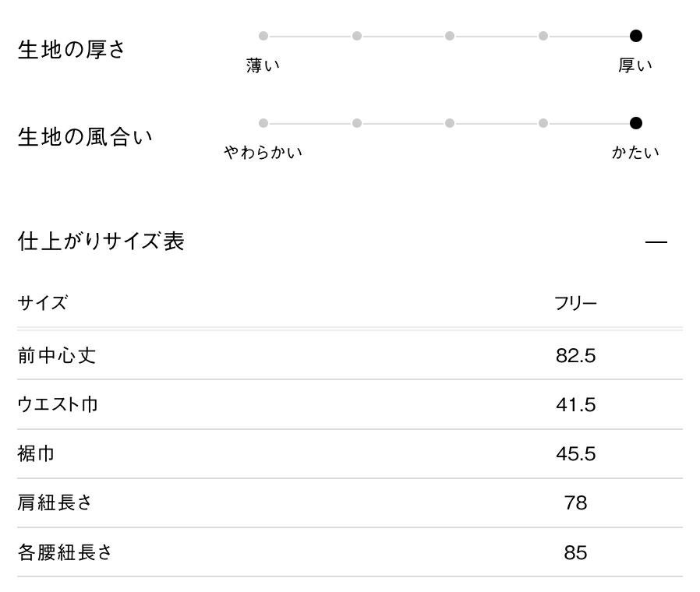Select the filled black dot on 生地の風合い scale
Image resolution: width=700 pixels, height=592 pixels.
[x=636, y=123]
